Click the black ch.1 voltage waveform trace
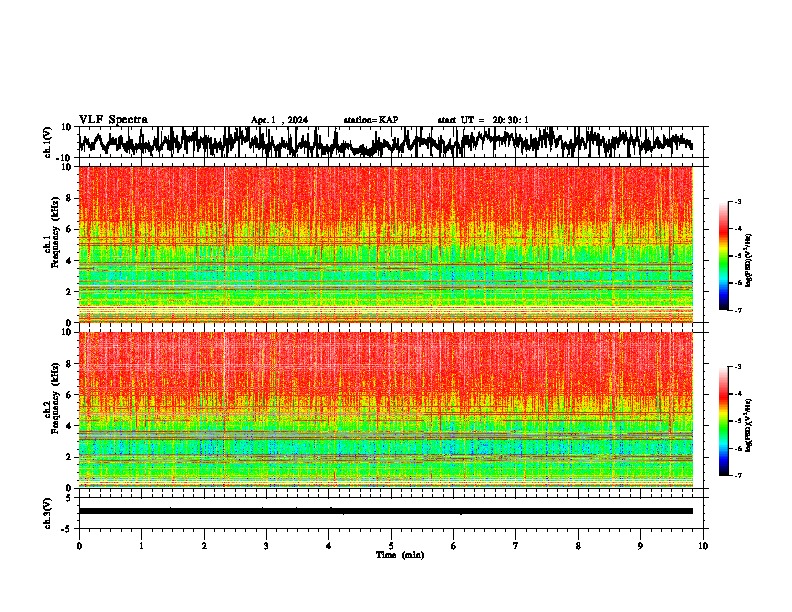792x612 pixels. [385, 142]
